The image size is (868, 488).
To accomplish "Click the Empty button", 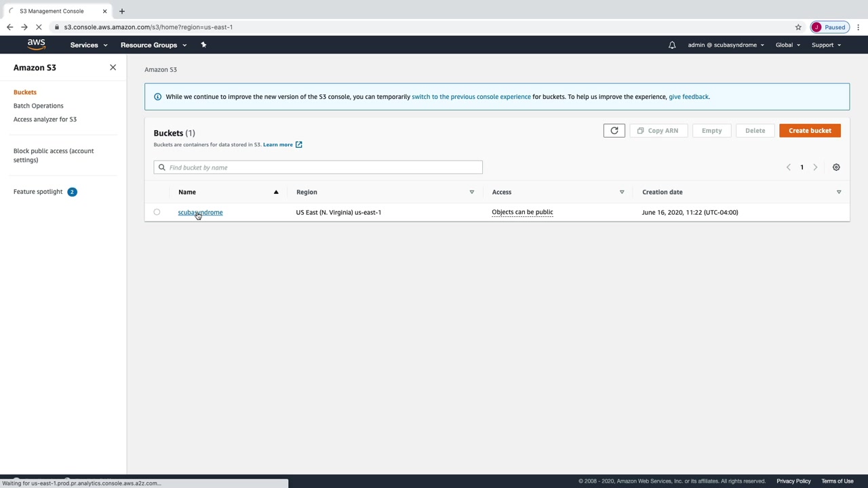I will click(711, 131).
